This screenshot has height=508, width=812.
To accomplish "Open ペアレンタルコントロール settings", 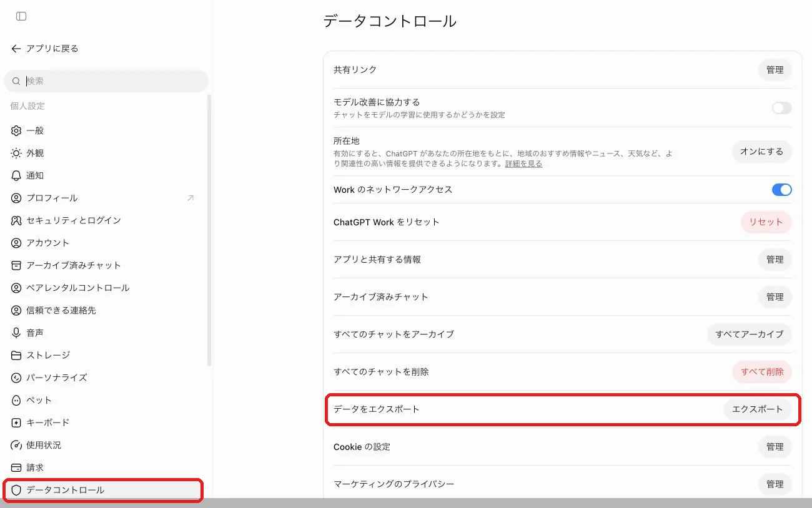I will [104, 288].
